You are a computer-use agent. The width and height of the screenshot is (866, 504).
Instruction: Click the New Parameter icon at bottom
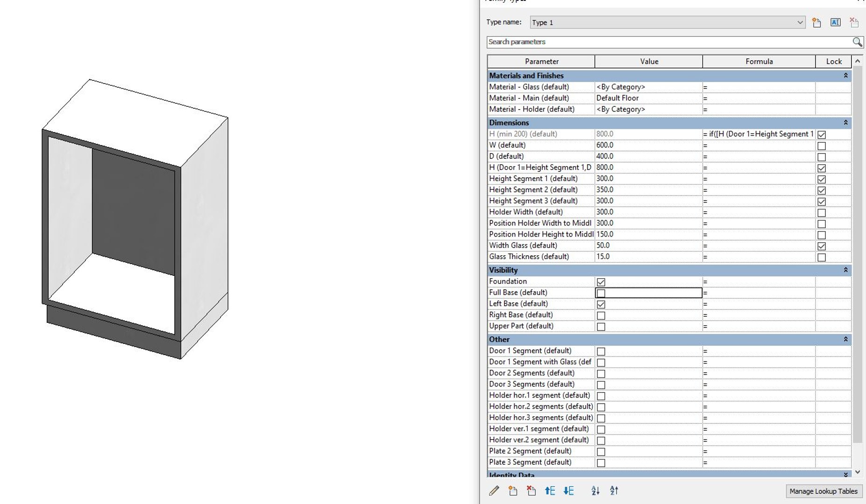click(x=513, y=490)
